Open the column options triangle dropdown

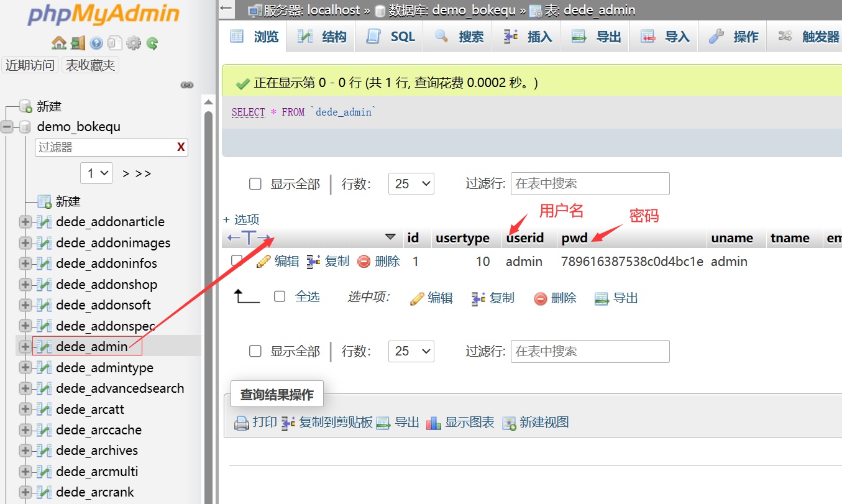390,237
